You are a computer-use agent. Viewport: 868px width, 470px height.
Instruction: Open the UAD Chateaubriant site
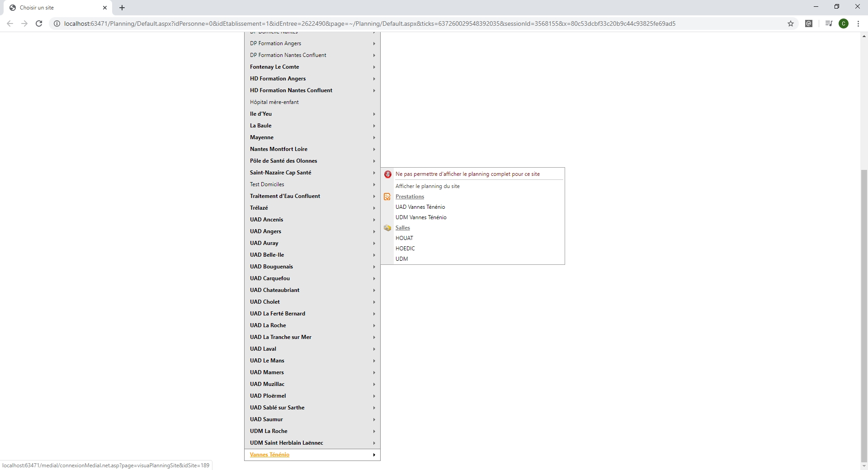(x=274, y=290)
